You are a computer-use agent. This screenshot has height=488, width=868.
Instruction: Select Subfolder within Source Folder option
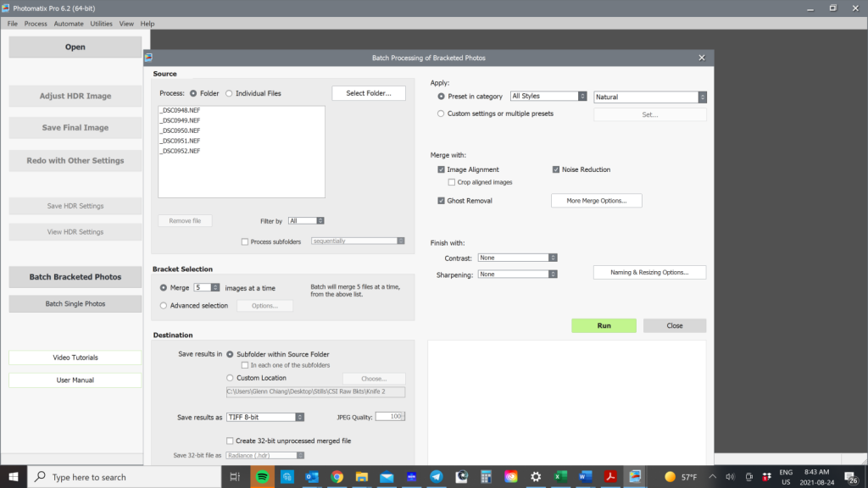[230, 354]
